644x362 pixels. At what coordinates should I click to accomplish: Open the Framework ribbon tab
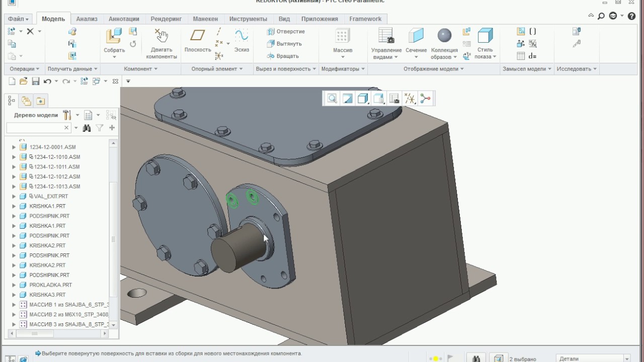pos(365,19)
